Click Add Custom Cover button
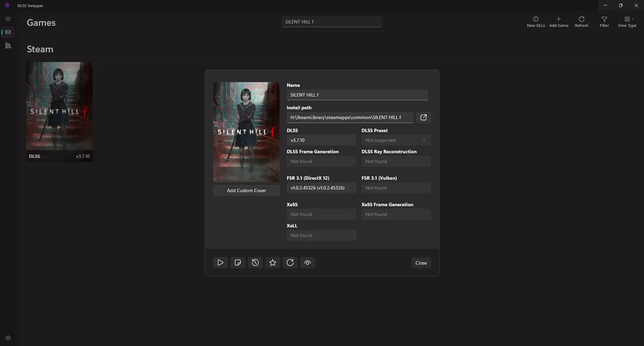Image resolution: width=644 pixels, height=346 pixels. tap(246, 190)
